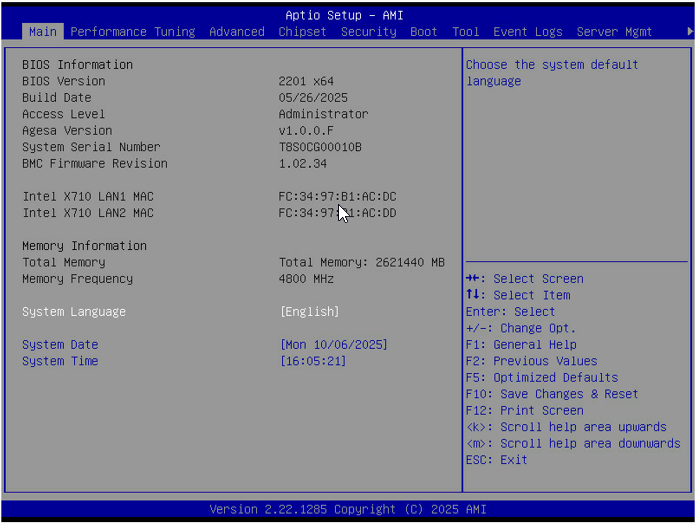
Task: View the Event Logs tab
Action: point(528,32)
